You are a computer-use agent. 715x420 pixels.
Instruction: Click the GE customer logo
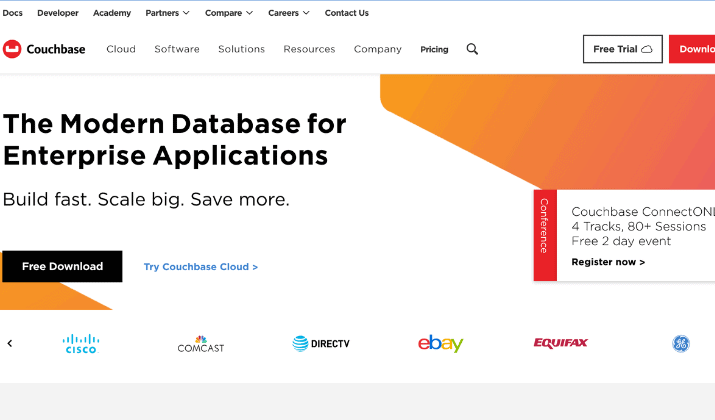pyautogui.click(x=681, y=343)
